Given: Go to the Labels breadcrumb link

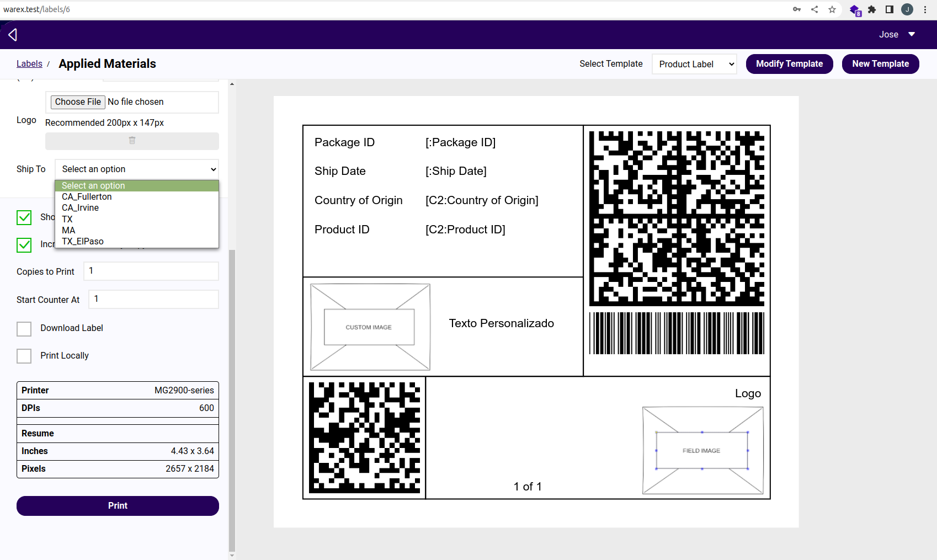Looking at the screenshot, I should click(x=29, y=64).
